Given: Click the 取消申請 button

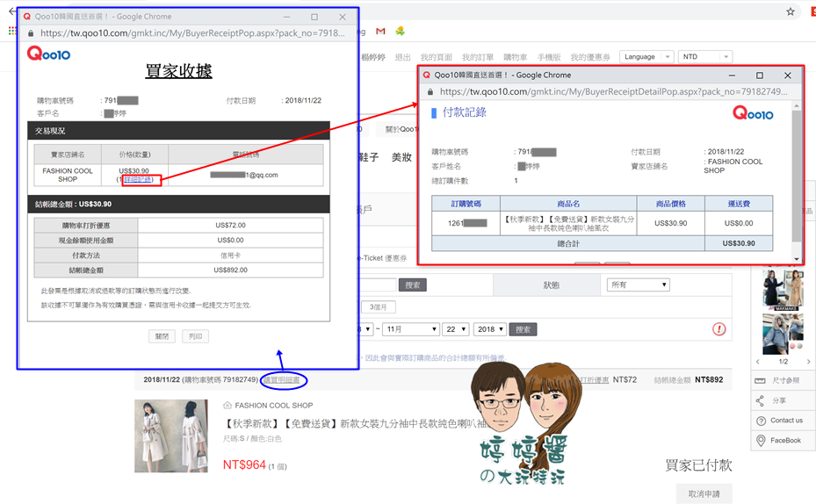Looking at the screenshot, I should 704,493.
